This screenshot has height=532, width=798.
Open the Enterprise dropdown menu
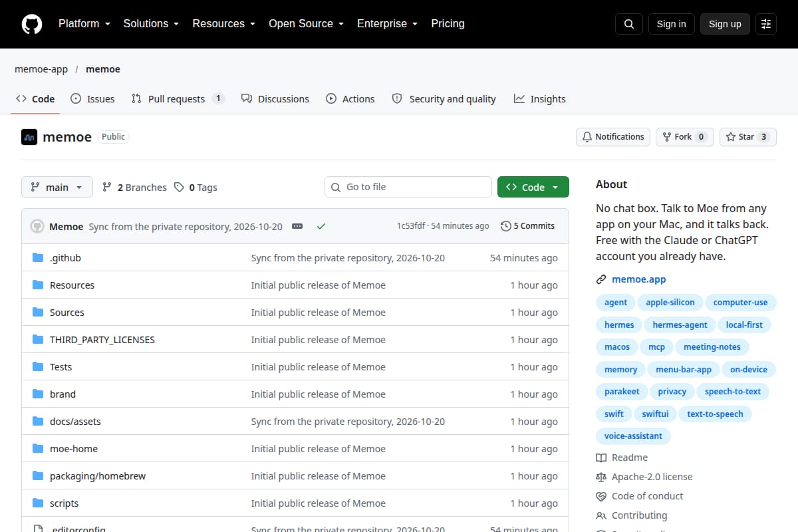pyautogui.click(x=388, y=24)
